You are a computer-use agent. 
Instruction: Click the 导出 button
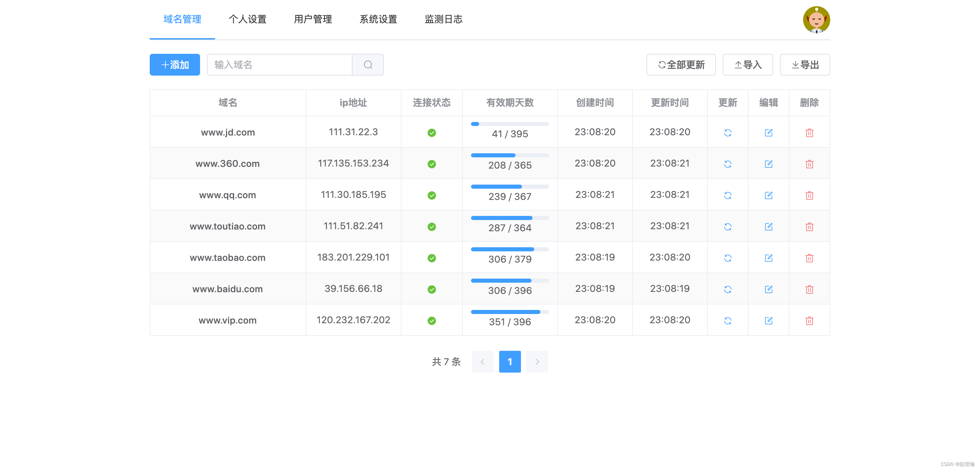pyautogui.click(x=805, y=65)
